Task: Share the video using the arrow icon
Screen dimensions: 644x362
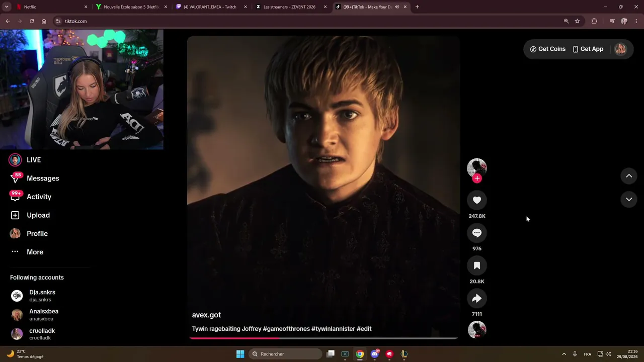Action: click(477, 299)
